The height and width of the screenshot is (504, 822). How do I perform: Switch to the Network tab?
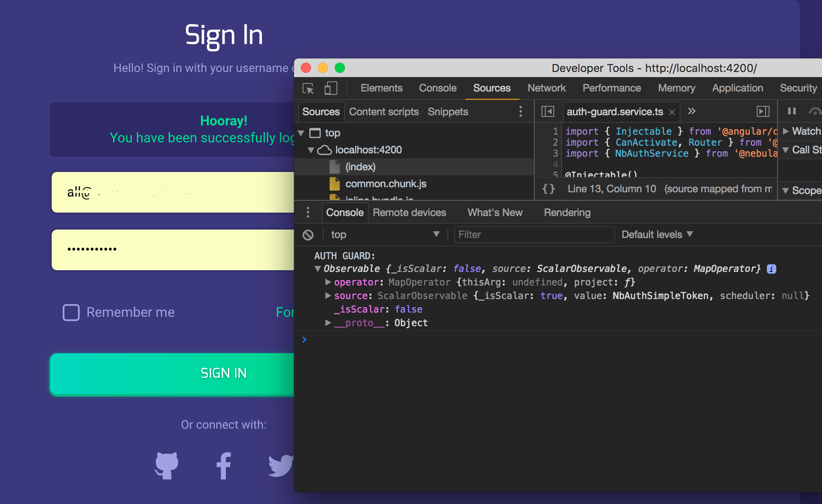[x=547, y=88]
